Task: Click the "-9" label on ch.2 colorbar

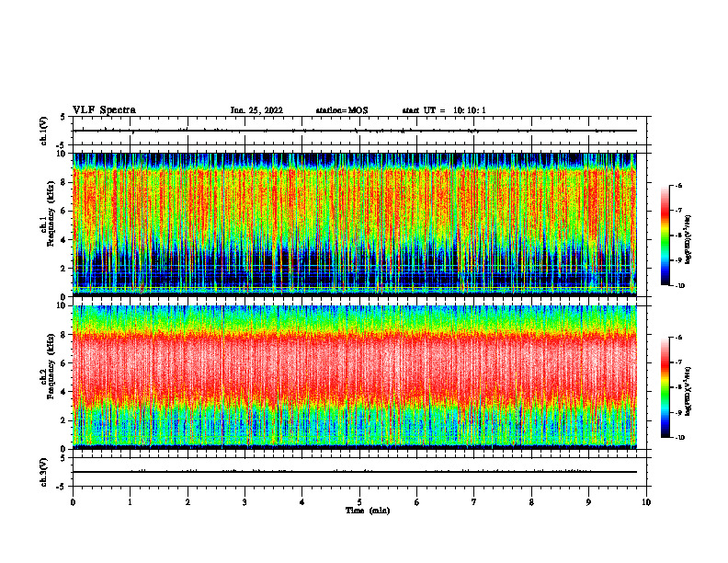Action: (678, 412)
